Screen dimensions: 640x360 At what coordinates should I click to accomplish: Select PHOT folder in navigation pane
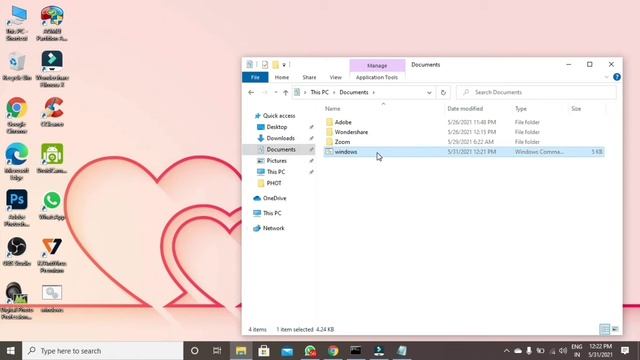274,183
